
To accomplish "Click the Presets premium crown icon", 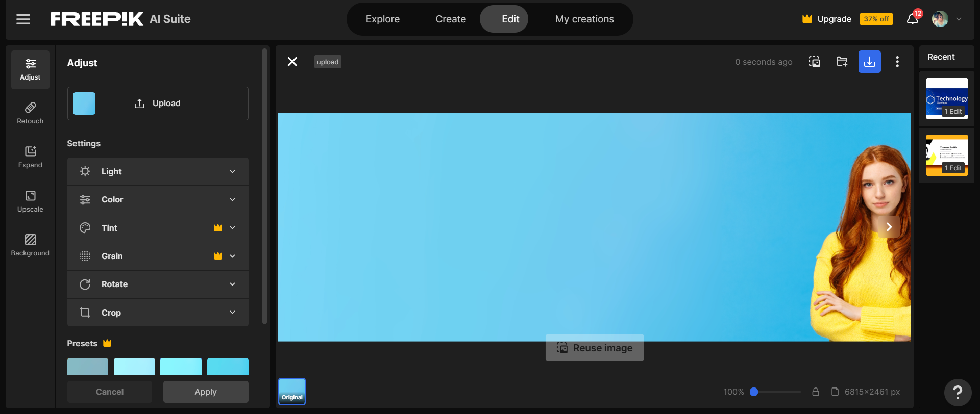I will pos(107,343).
